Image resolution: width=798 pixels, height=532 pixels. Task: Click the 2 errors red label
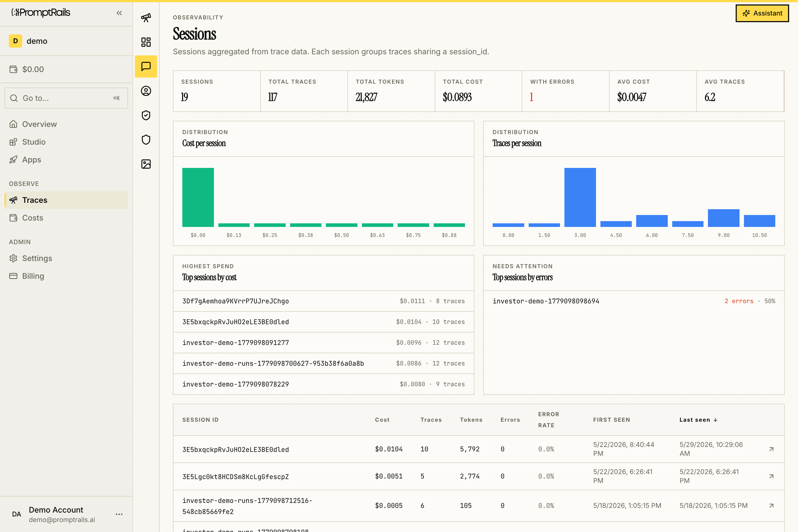(739, 301)
